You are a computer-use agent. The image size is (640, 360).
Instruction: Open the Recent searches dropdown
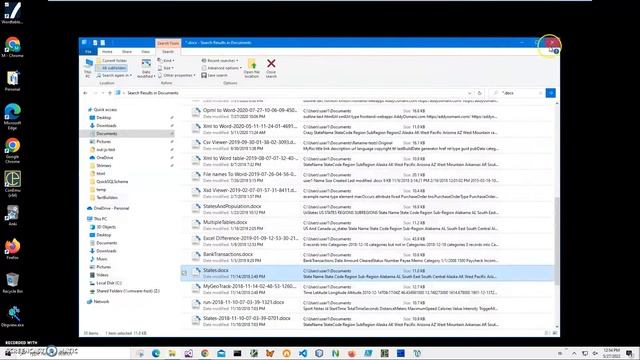click(220, 60)
